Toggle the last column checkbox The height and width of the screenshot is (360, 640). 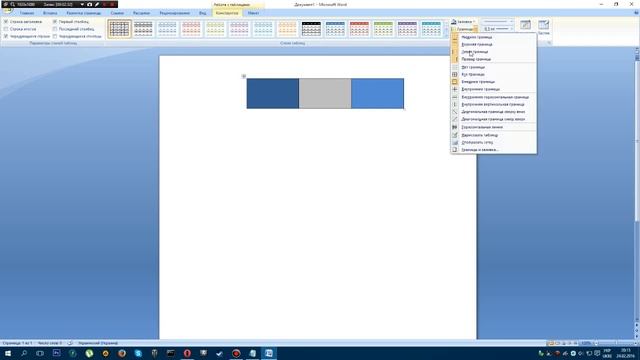(55, 29)
